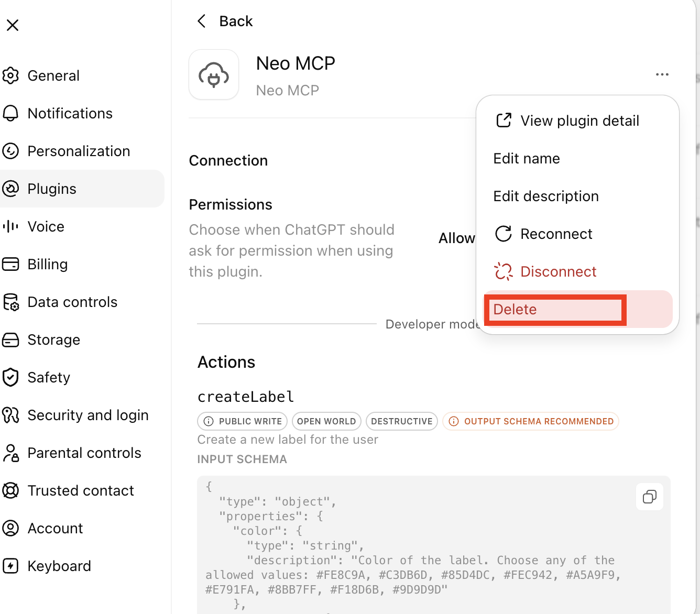Viewport: 700px width, 614px height.
Task: Choose Reconnect from the plugin menu
Action: pyautogui.click(x=577, y=234)
